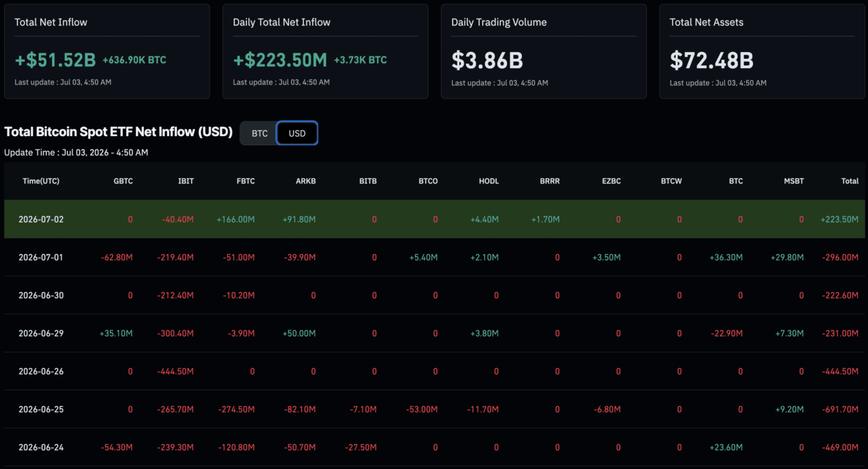
Task: Click the +166.00M FBTC value
Action: 236,219
